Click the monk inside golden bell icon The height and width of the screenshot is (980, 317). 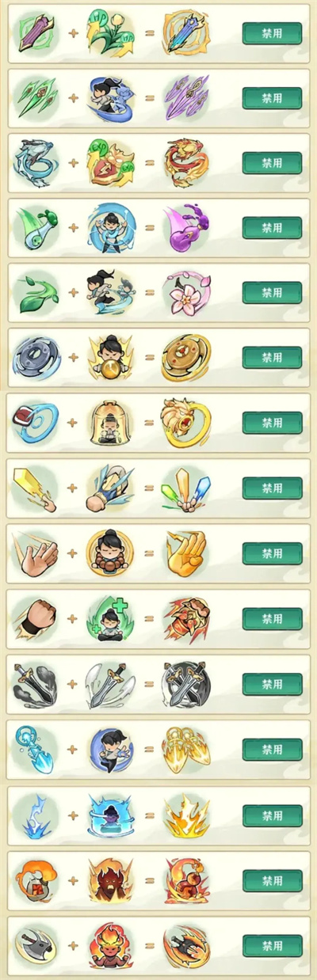tap(110, 422)
